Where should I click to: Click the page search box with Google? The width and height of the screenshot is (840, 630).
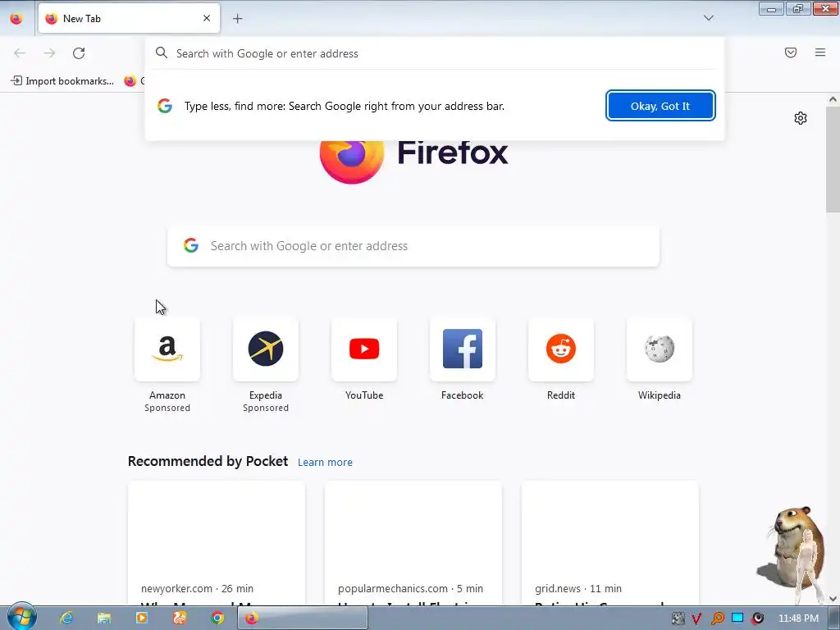[413, 246]
